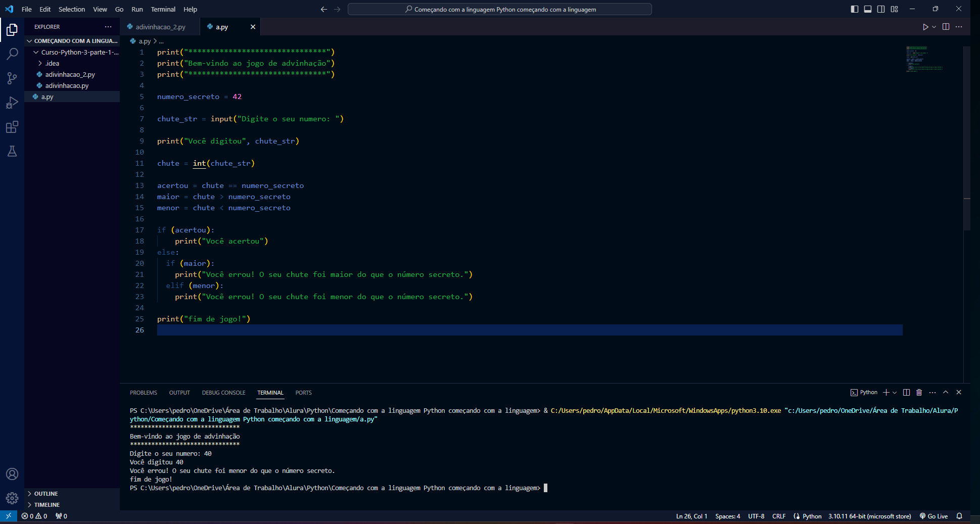Toggle primary side bar visibility
The width and height of the screenshot is (980, 524).
855,9
